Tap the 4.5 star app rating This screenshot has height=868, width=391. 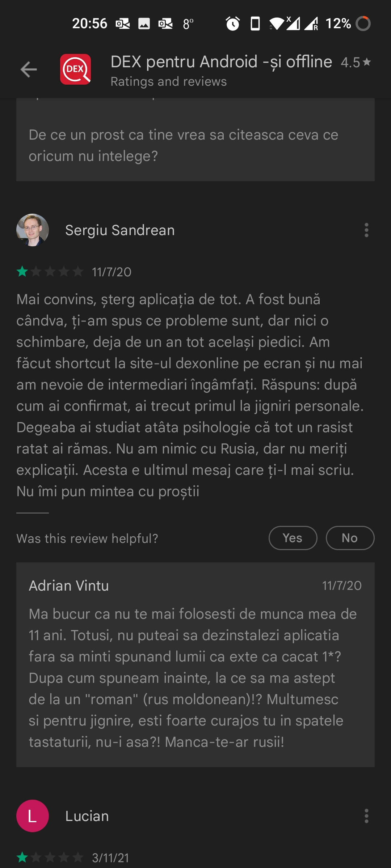click(356, 63)
